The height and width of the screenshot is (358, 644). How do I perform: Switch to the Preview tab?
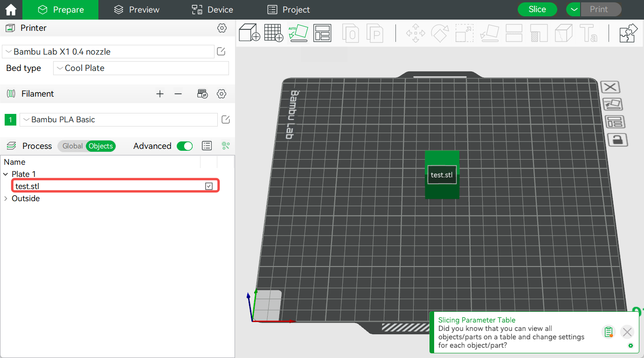[x=136, y=9]
